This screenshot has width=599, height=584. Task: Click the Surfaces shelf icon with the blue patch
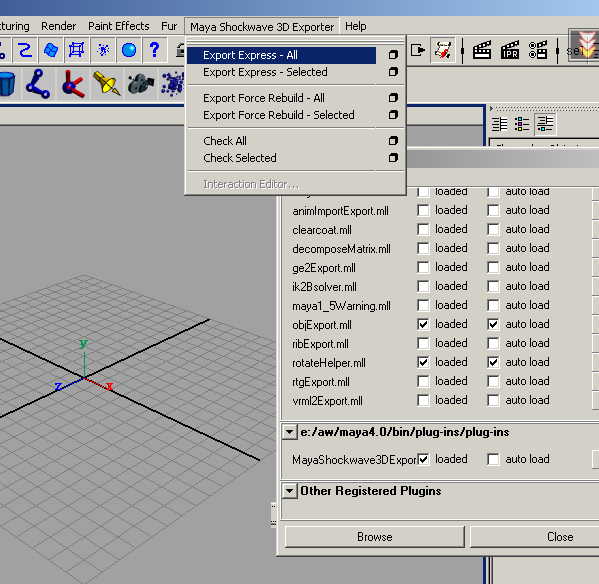(x=50, y=50)
